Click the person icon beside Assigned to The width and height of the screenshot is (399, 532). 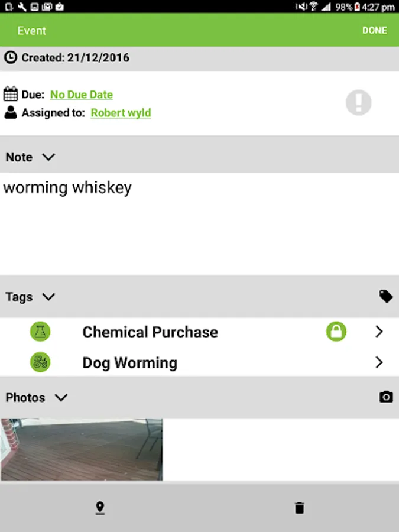tap(11, 113)
